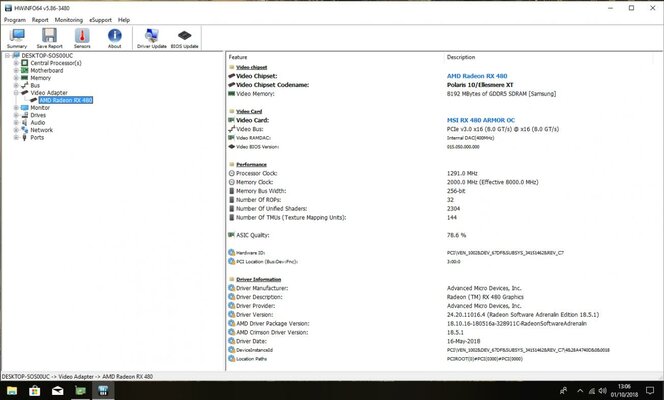
Task: Open the Monitoring menu
Action: coord(69,19)
